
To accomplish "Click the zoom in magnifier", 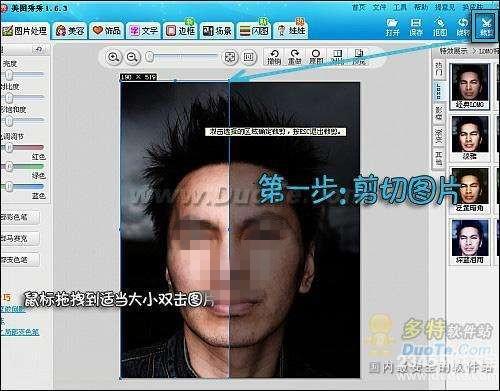I will pos(113,57).
